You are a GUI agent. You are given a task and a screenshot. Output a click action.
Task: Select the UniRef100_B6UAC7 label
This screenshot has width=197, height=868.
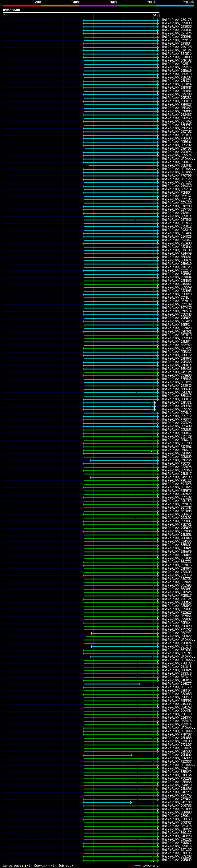[x=177, y=433]
